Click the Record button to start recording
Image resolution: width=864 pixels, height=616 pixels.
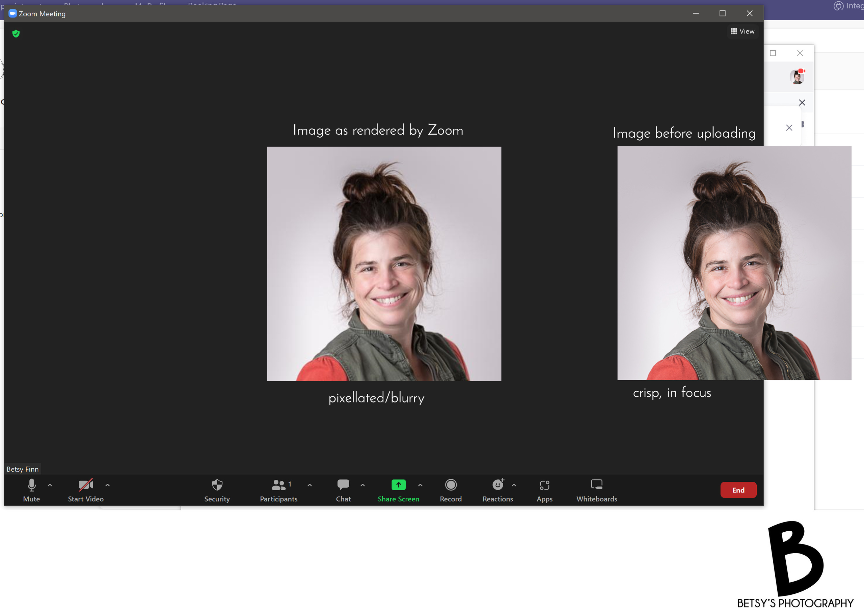point(451,490)
